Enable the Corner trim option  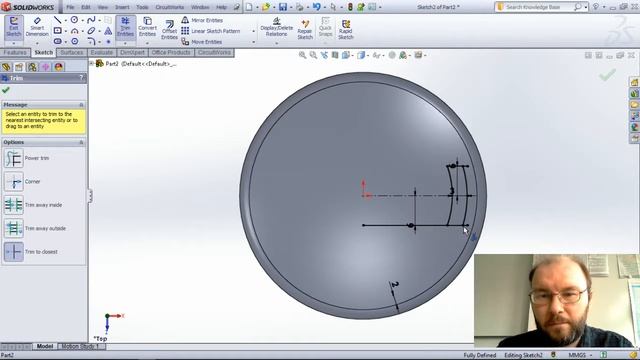point(13,182)
